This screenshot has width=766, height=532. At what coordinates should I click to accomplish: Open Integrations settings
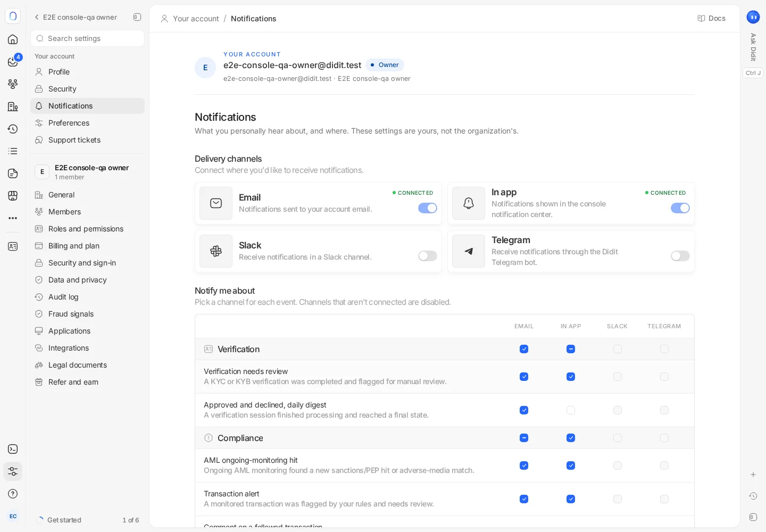click(x=87, y=348)
